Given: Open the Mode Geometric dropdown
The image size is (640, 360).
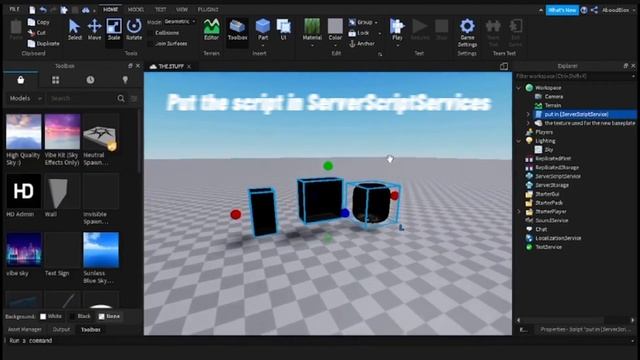Looking at the screenshot, I should click(x=180, y=22).
